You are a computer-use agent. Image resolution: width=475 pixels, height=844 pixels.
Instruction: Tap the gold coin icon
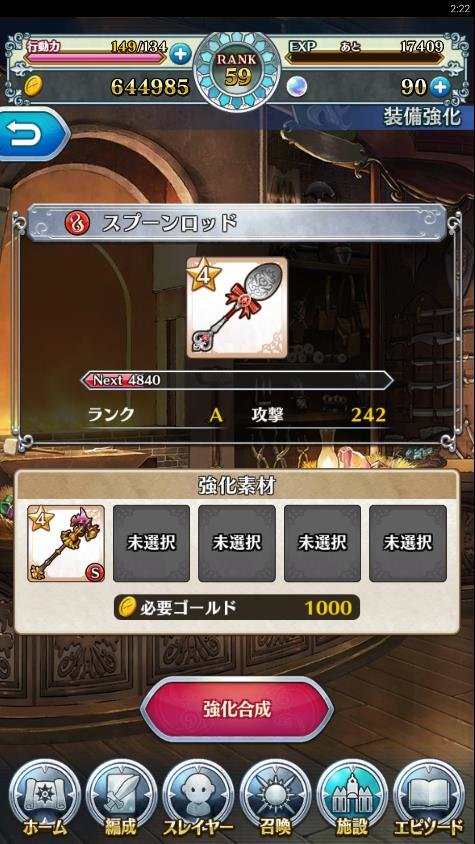coord(33,86)
